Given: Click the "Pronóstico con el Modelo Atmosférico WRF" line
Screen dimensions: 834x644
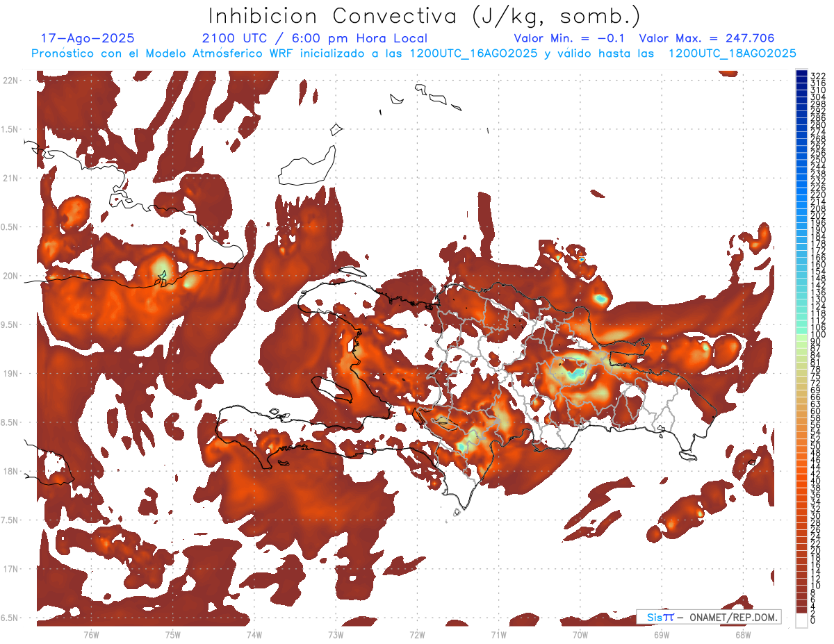Looking at the screenshot, I should click(x=414, y=53).
